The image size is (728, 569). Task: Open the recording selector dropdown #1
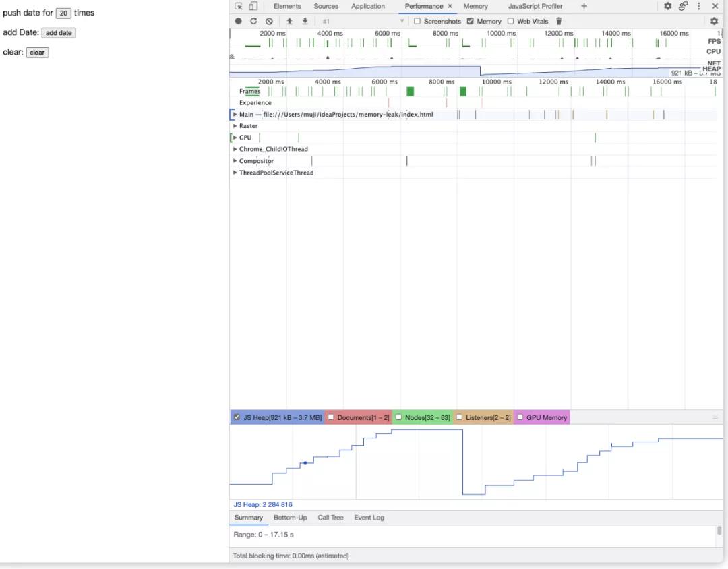(x=363, y=21)
